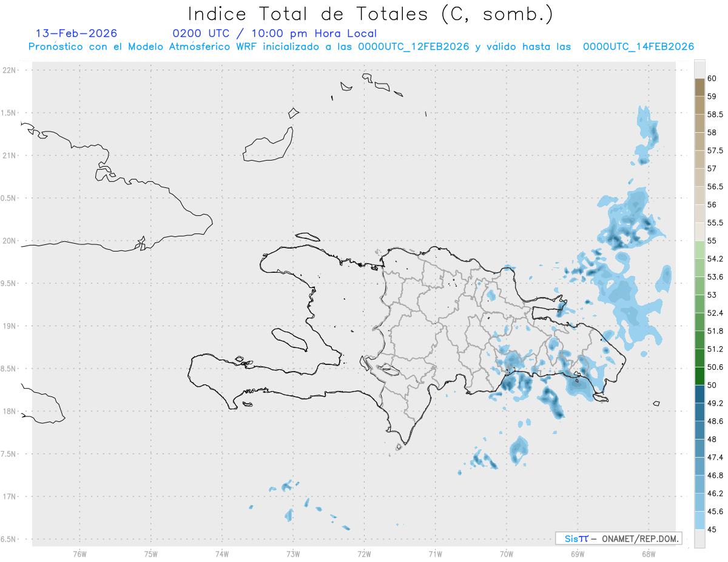Click the "47.4" value on the color scale

(715, 457)
